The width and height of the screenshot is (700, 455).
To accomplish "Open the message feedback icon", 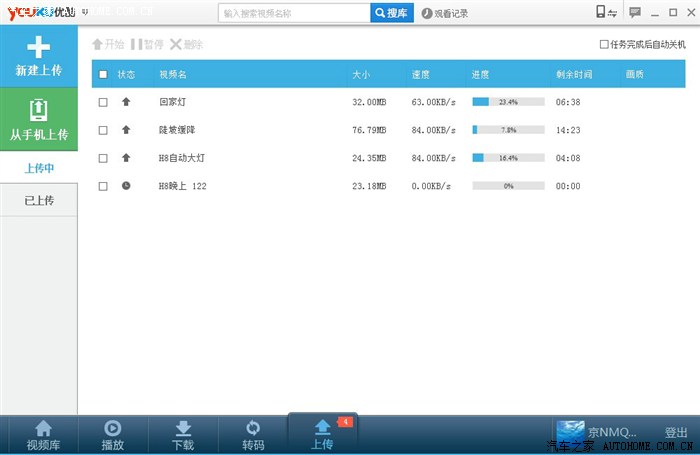I will tap(634, 13).
